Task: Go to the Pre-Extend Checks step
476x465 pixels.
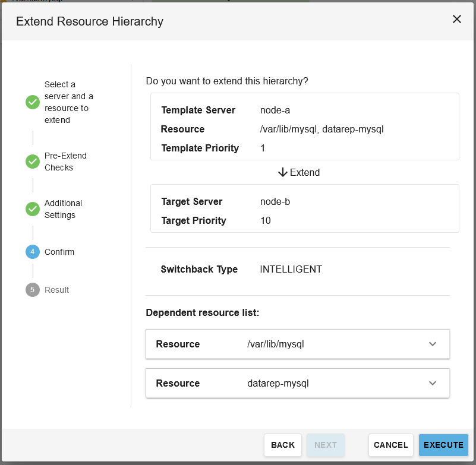Action: (65, 162)
